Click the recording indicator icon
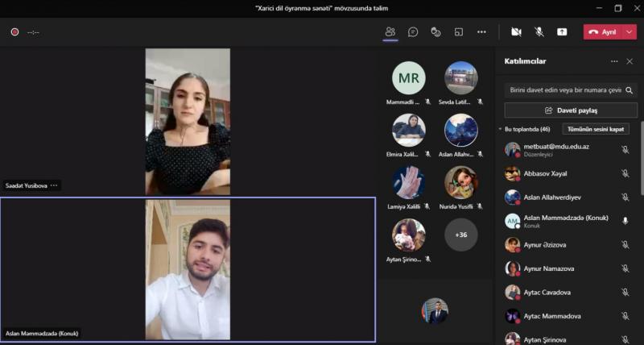The width and height of the screenshot is (644, 345). pyautogui.click(x=14, y=31)
